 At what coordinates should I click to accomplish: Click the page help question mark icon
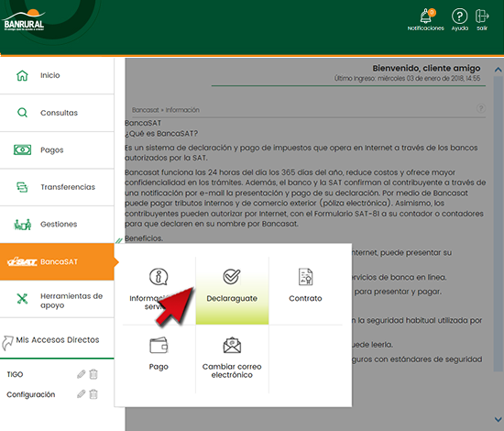(x=481, y=108)
